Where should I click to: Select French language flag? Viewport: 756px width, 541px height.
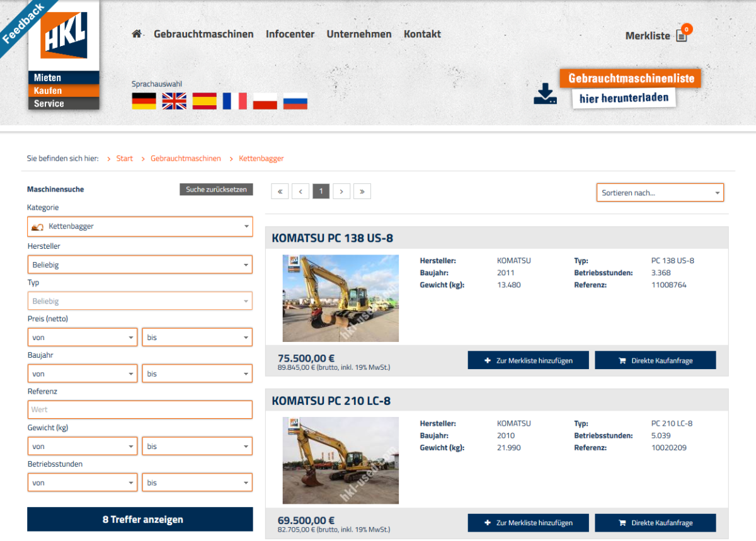[235, 101]
